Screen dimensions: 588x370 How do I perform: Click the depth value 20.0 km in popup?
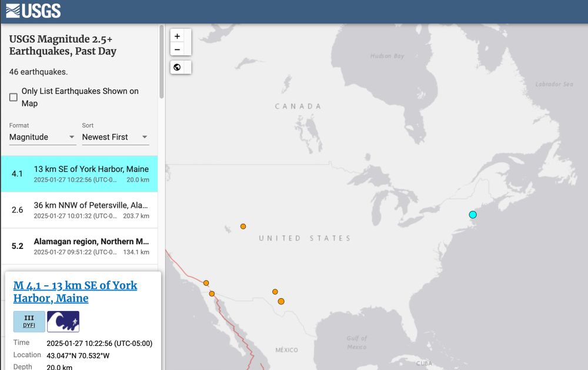click(x=59, y=367)
